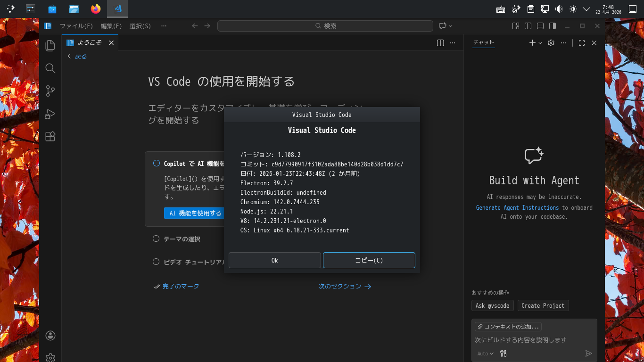
Task: Toggle the primary side bar
Action: point(528,26)
